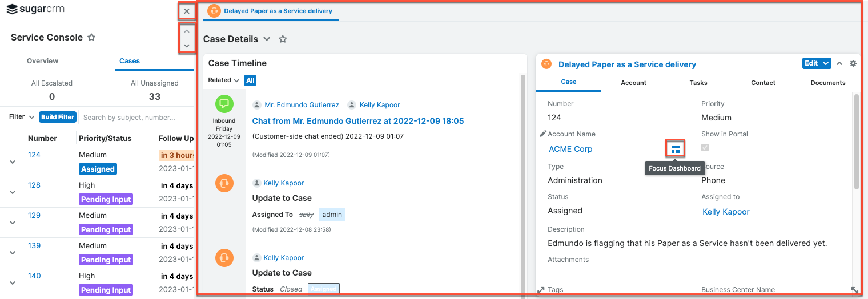Expand row for case 129
This screenshot has width=868, height=299.
(13, 223)
